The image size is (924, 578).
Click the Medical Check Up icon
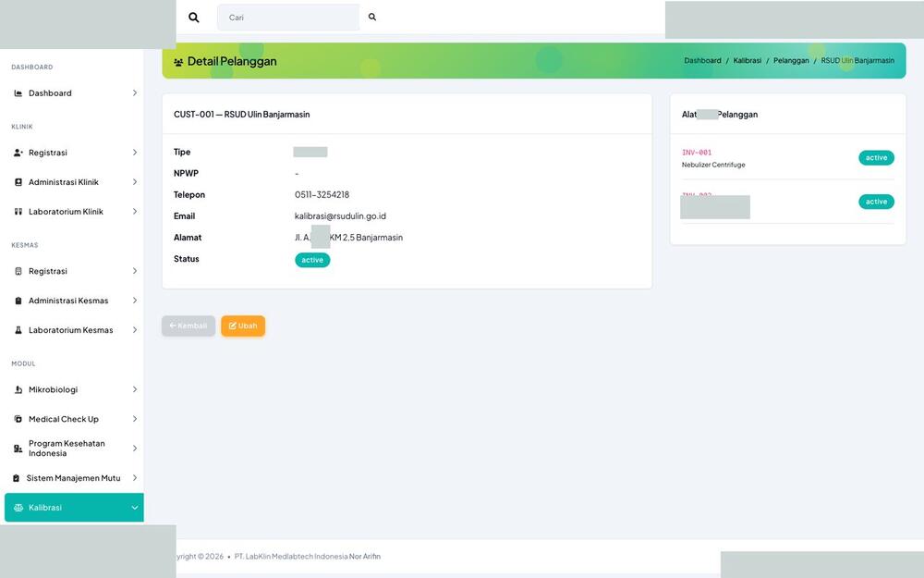coord(18,419)
